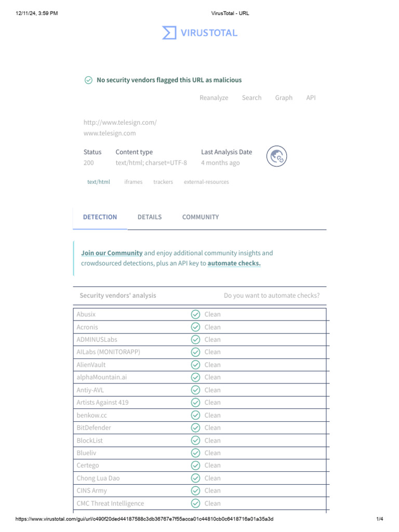399x532 pixels.
Task: Click Do you want to automate checks
Action: point(272,296)
